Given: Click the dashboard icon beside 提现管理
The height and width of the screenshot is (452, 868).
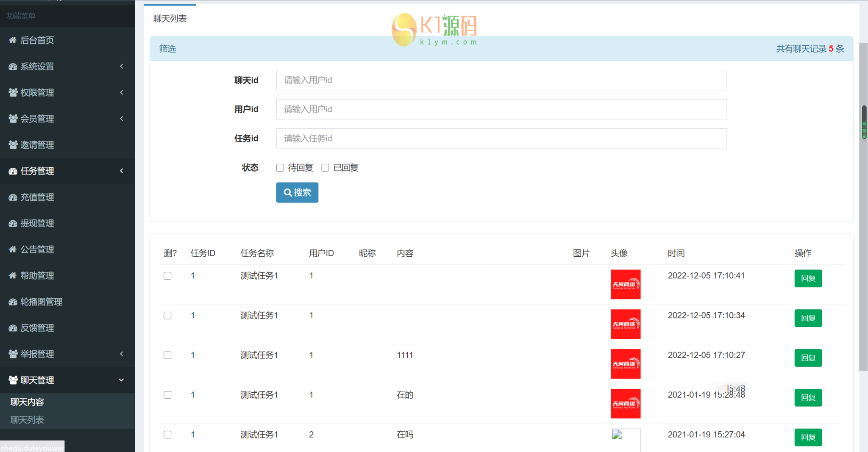Looking at the screenshot, I should (x=13, y=223).
